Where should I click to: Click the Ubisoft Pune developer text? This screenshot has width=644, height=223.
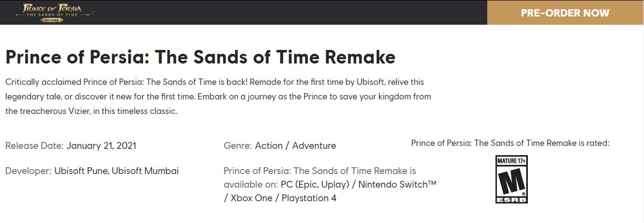(81, 171)
